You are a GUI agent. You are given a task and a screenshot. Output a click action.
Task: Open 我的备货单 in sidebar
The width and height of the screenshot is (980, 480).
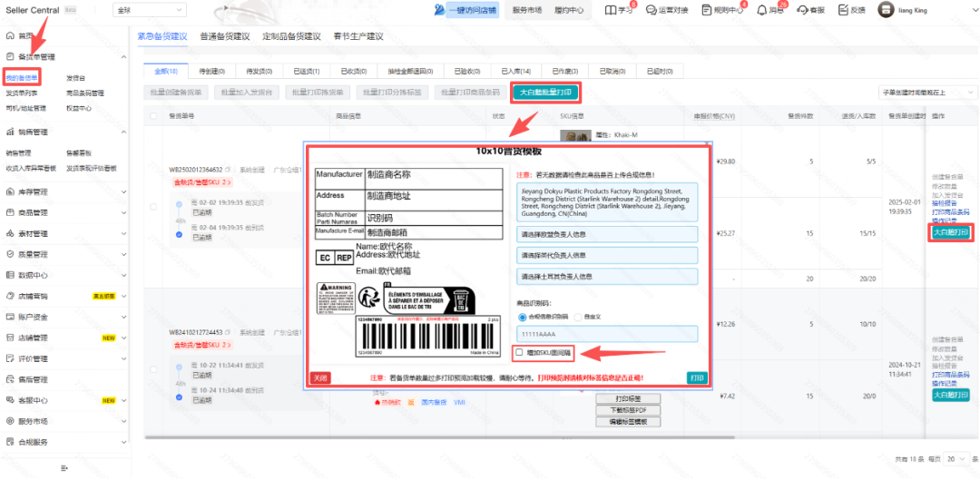click(x=22, y=78)
